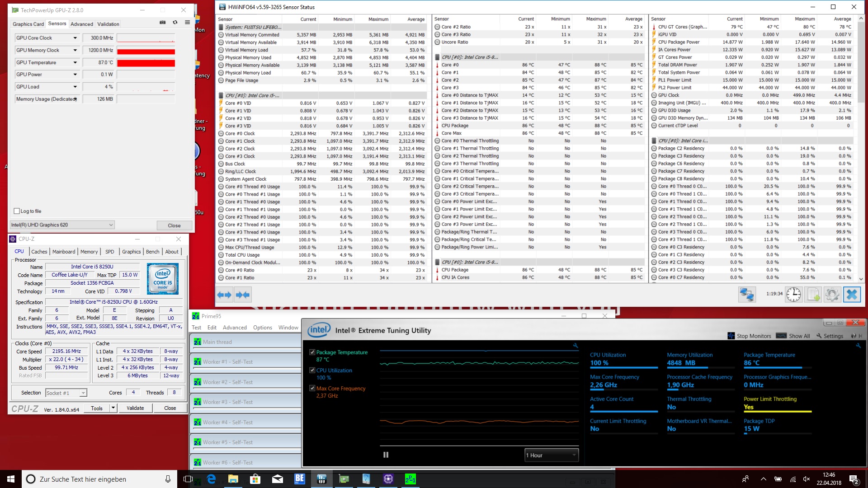Click HWiNFO expand columns arrows icon
The image size is (868, 488).
tap(224, 295)
